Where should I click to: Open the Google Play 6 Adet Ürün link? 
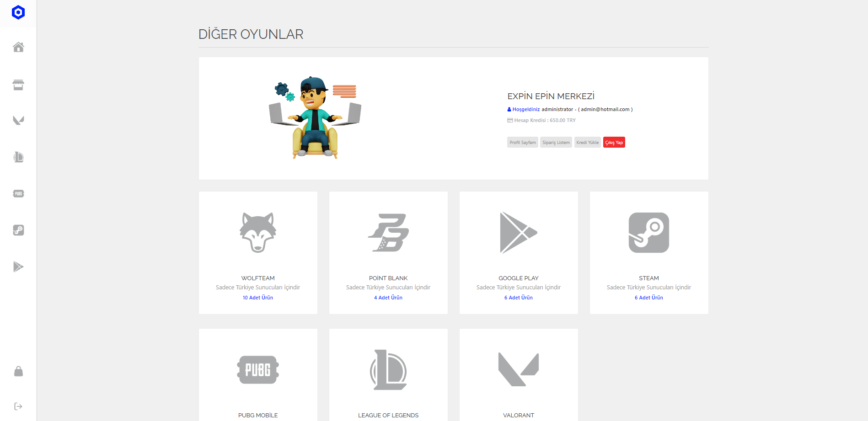519,298
